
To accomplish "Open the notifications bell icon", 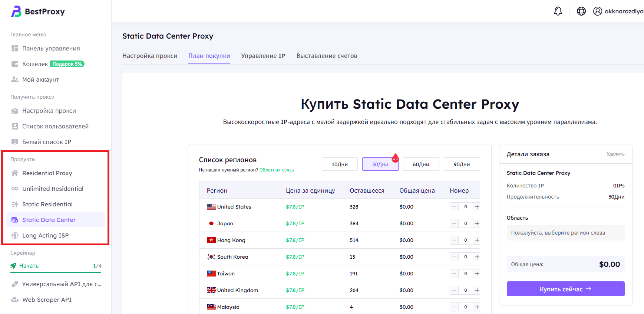I will coord(558,11).
